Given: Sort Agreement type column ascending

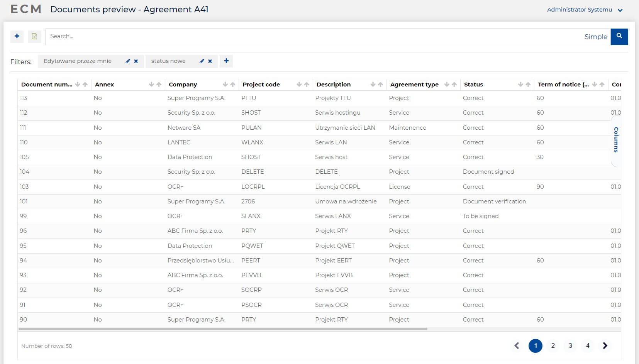Looking at the screenshot, I should (454, 85).
